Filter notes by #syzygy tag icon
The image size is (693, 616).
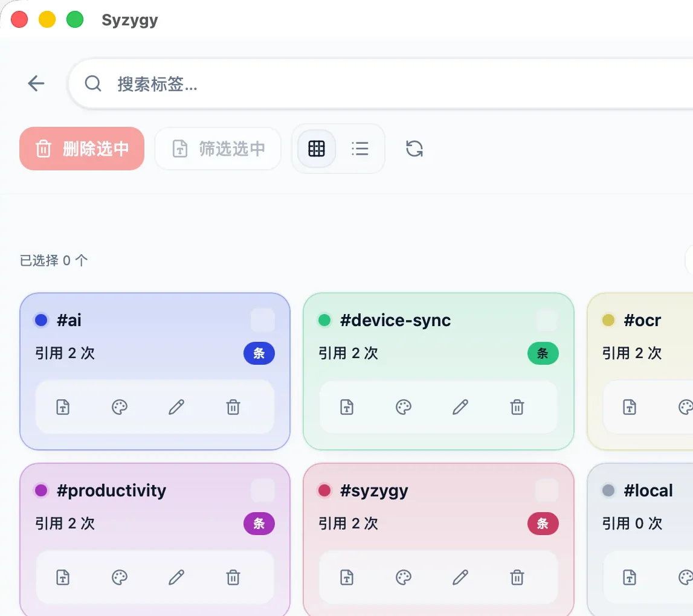(347, 577)
